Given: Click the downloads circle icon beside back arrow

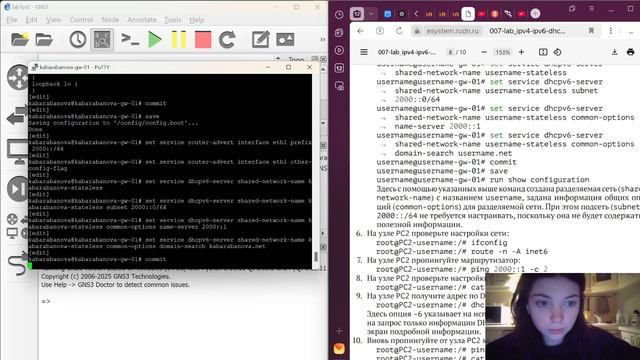Looking at the screenshot, I should pyautogui.click(x=380, y=31).
